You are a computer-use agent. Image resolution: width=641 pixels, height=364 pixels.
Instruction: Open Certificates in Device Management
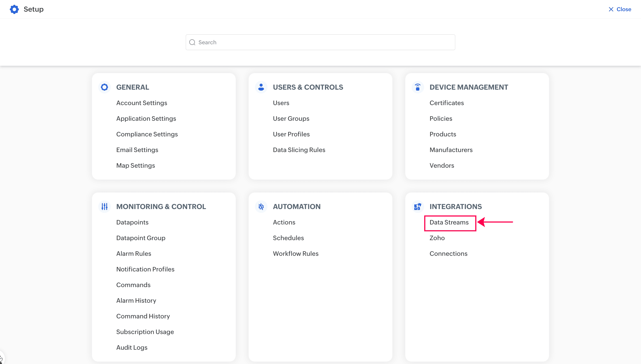click(x=446, y=103)
